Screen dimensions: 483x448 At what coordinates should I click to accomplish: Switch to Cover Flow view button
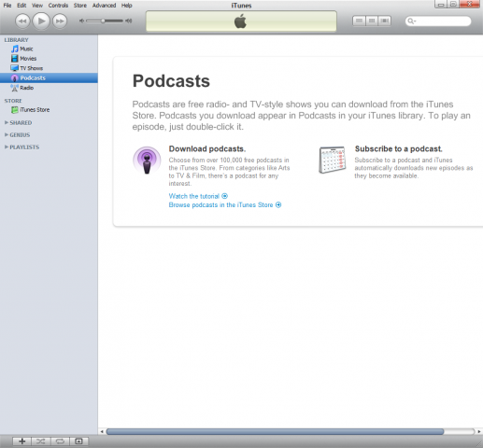385,21
